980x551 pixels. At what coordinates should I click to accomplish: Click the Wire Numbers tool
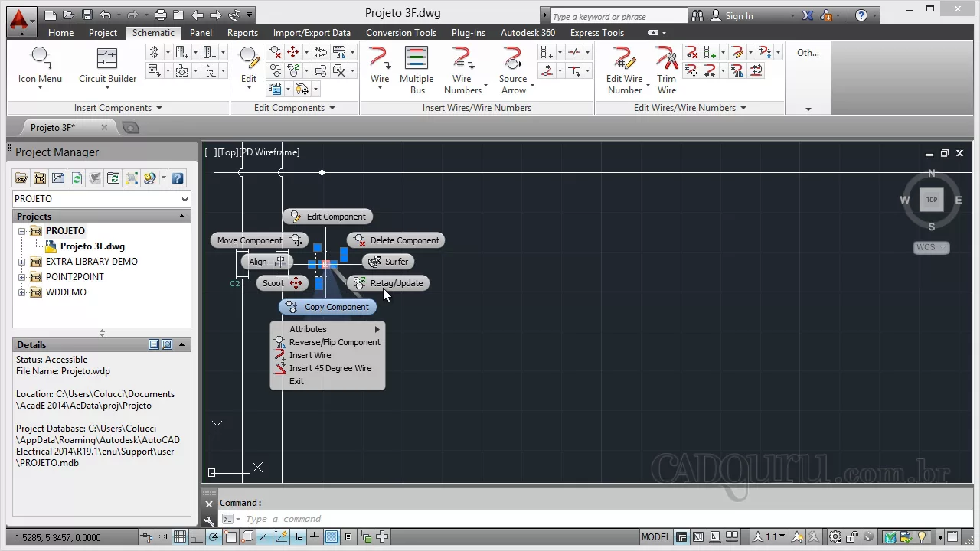(x=462, y=70)
